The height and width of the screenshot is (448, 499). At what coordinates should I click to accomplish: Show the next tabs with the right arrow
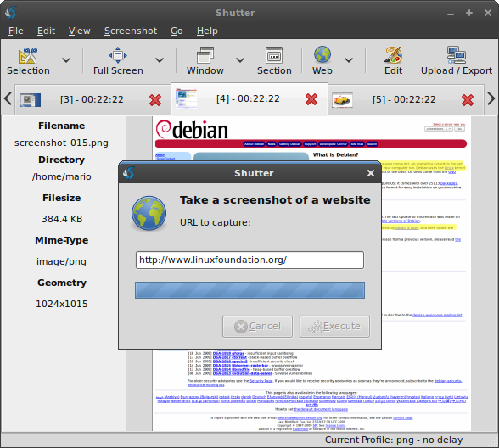click(x=491, y=98)
